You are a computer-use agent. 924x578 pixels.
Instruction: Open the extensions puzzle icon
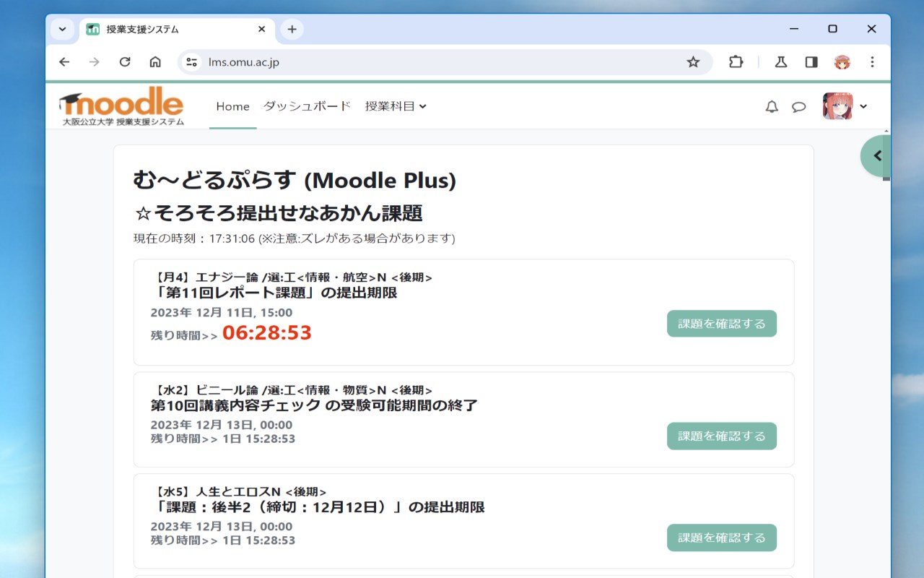pos(736,62)
